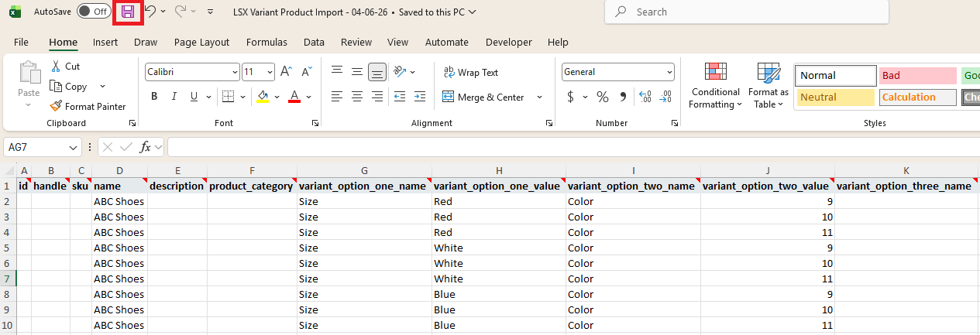Screen dimensions: 980x335
Task: Toggle right text alignment
Action: point(377,97)
